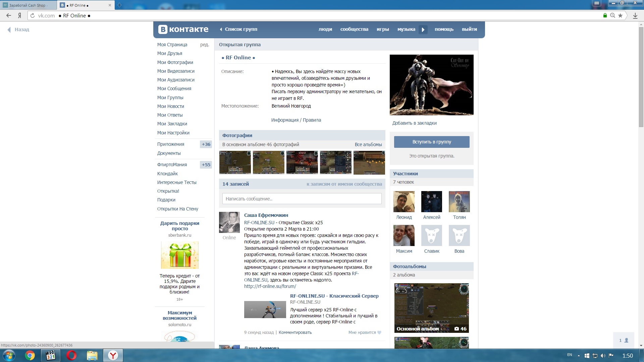Open the third photo thumbnail in Фотографии
644x362 pixels.
click(302, 163)
